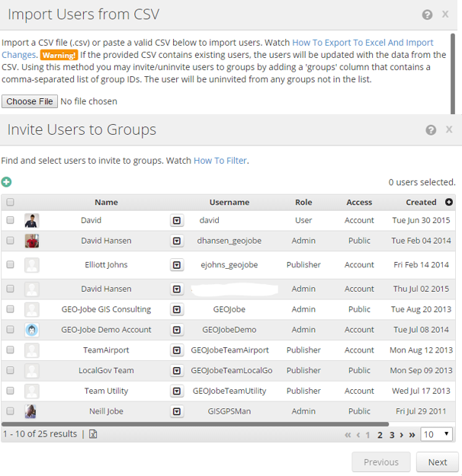Click the Next button
The height and width of the screenshot is (476, 462).
click(437, 462)
